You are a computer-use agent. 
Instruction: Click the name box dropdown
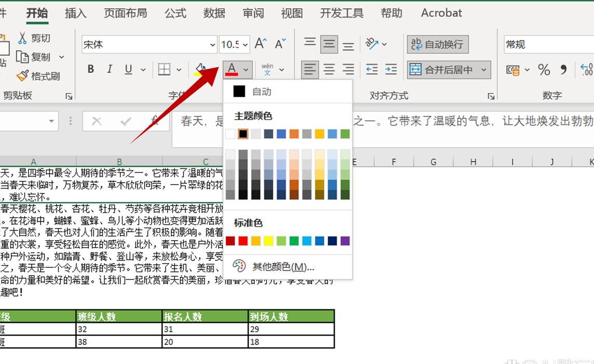51,121
